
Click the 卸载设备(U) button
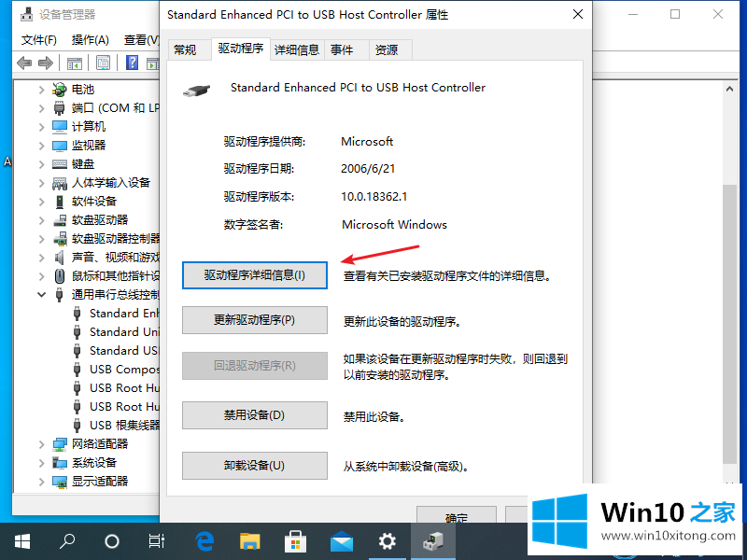(254, 466)
